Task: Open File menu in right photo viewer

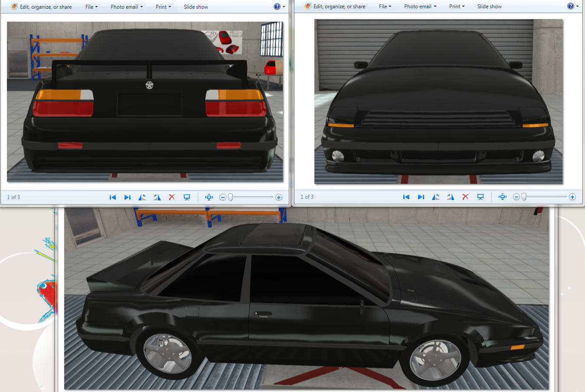Action: [385, 7]
